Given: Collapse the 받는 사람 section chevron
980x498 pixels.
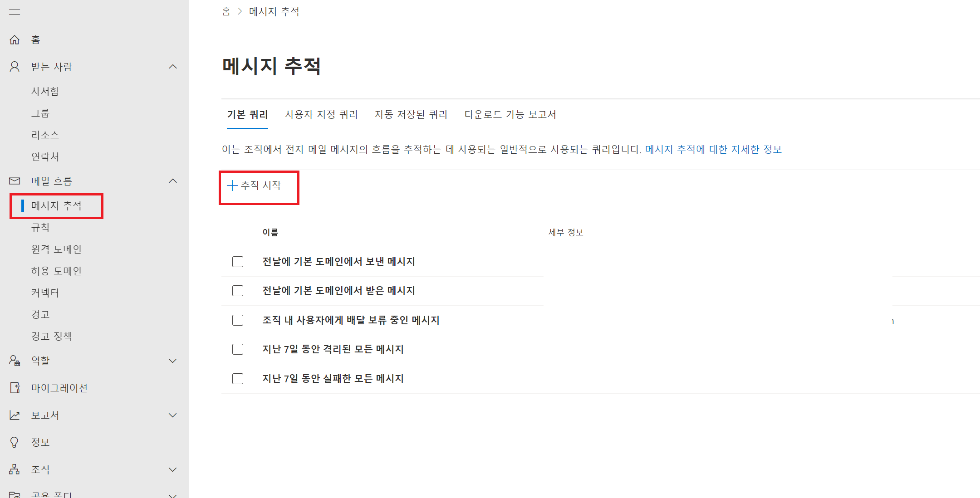Looking at the screenshot, I should pyautogui.click(x=172, y=67).
